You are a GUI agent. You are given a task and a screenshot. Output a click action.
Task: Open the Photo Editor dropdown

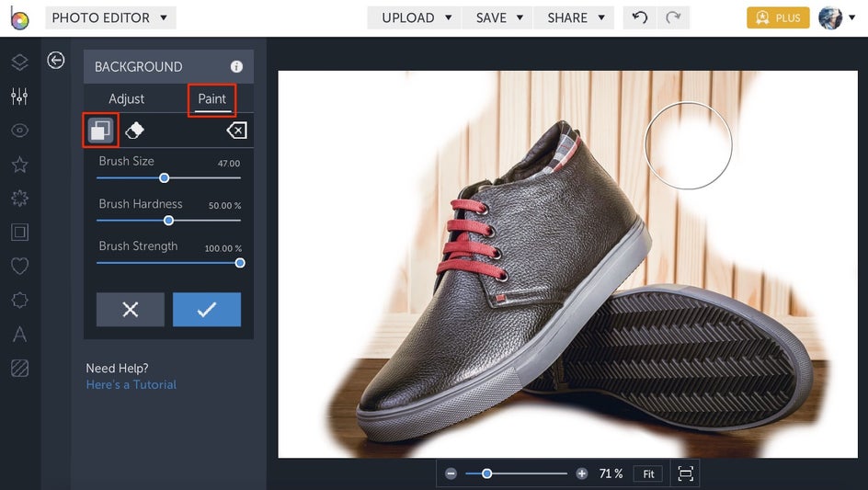tap(110, 17)
